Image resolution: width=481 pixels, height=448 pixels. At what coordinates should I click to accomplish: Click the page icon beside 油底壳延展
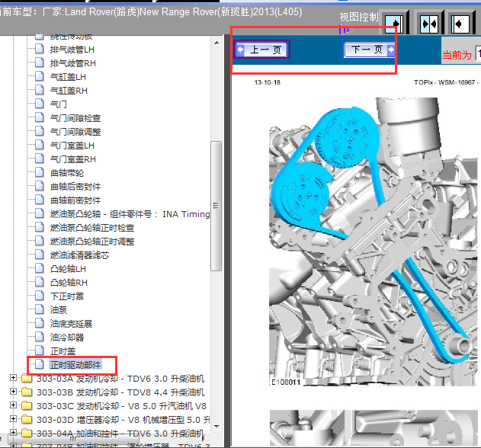(x=40, y=324)
